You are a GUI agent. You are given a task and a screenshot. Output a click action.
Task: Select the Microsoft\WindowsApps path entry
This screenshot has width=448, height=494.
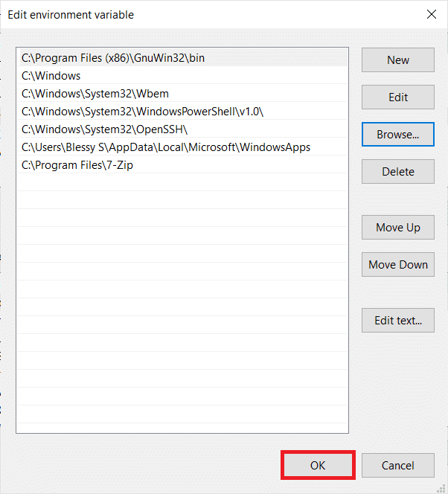click(x=182, y=147)
